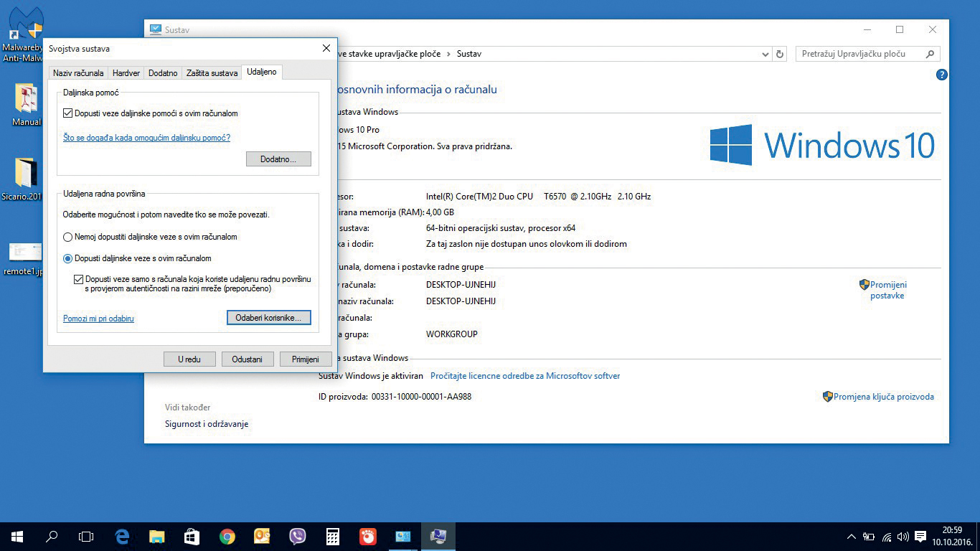Click the volume speaker tray icon
Screen dimensions: 980x551
pyautogui.click(x=903, y=537)
